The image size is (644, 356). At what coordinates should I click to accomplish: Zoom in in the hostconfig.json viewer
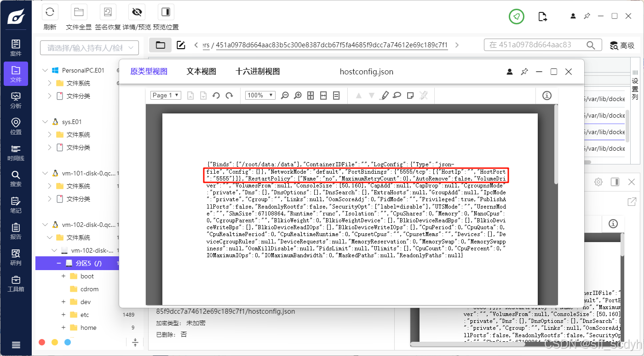(298, 96)
